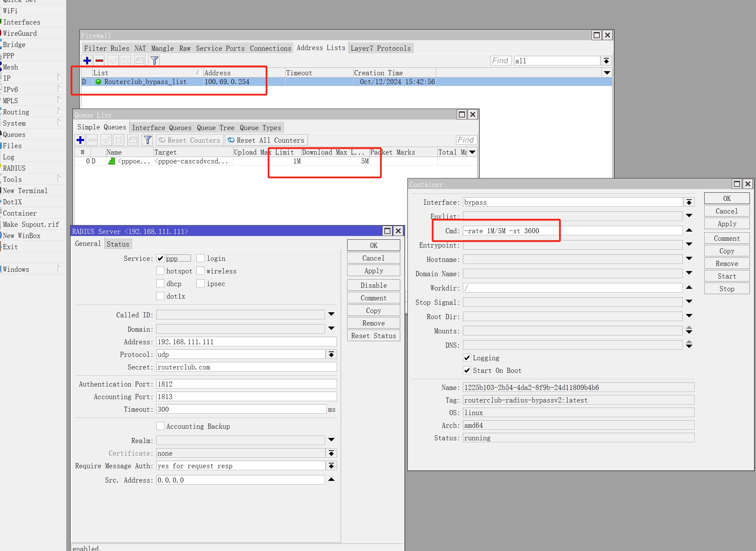Click the RADIUS Timeout input field
This screenshot has height=551, width=756.
click(x=241, y=409)
